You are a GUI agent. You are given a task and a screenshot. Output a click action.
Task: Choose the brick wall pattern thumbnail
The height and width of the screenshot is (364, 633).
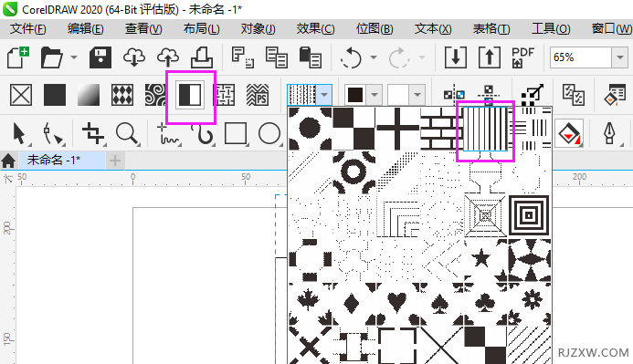(441, 129)
